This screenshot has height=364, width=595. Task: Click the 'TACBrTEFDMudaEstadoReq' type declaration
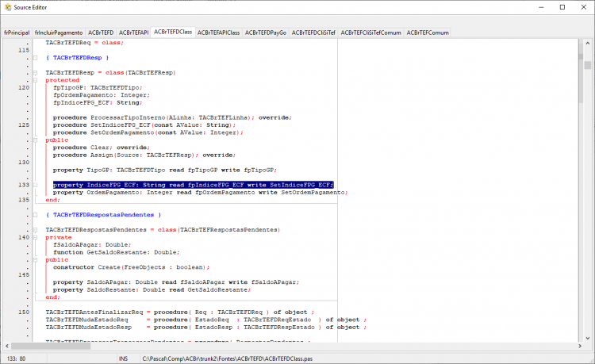pyautogui.click(x=206, y=320)
